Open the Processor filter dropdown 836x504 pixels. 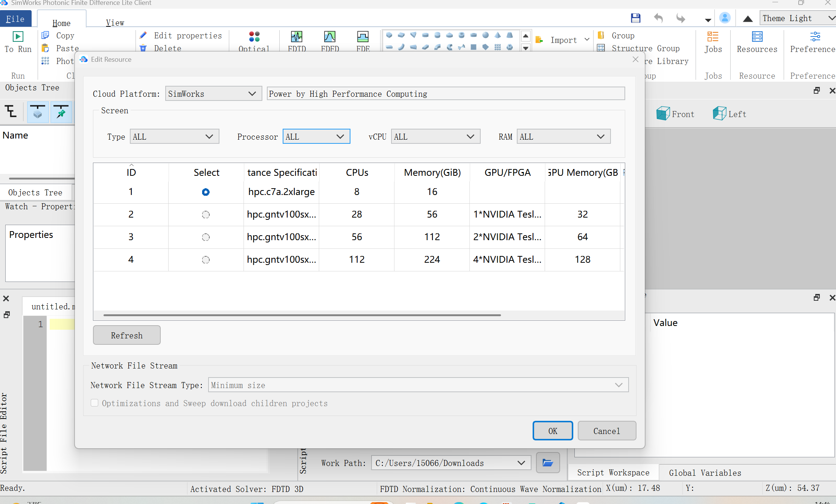(x=316, y=137)
